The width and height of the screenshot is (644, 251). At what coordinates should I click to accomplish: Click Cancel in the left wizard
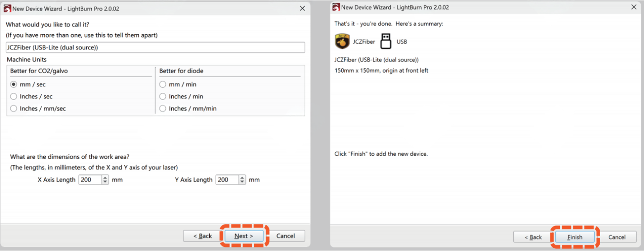[286, 236]
